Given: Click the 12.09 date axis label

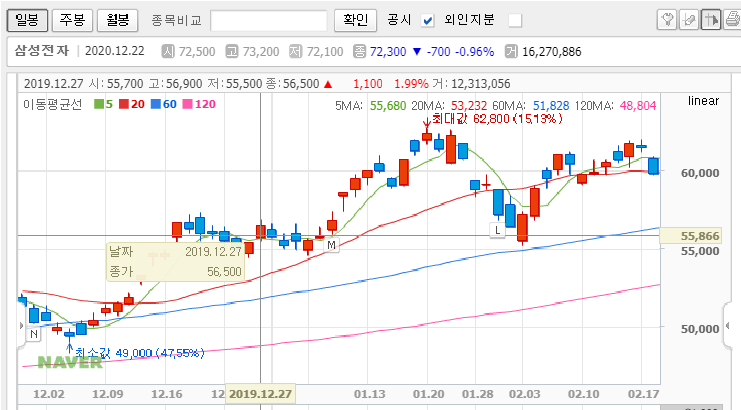Looking at the screenshot, I should click(107, 394).
